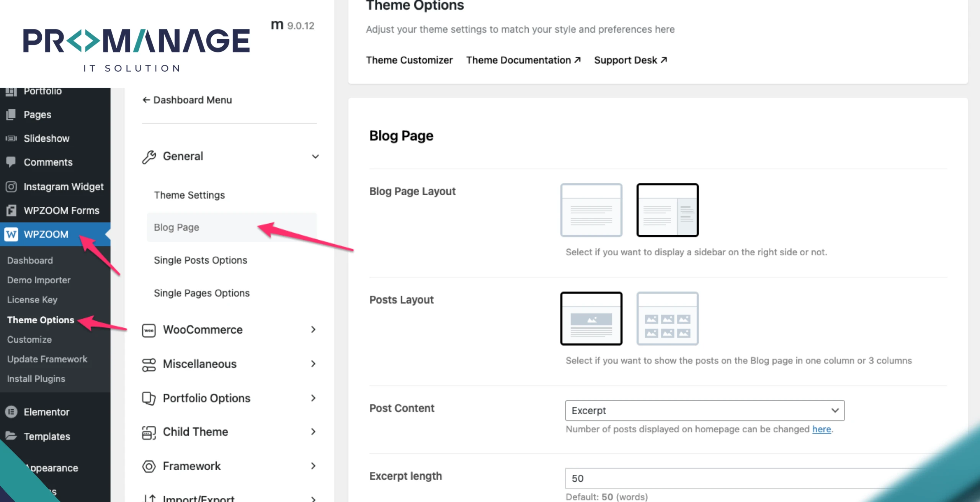The height and width of the screenshot is (502, 980).
Task: Collapse the General section chevron
Action: 315,157
